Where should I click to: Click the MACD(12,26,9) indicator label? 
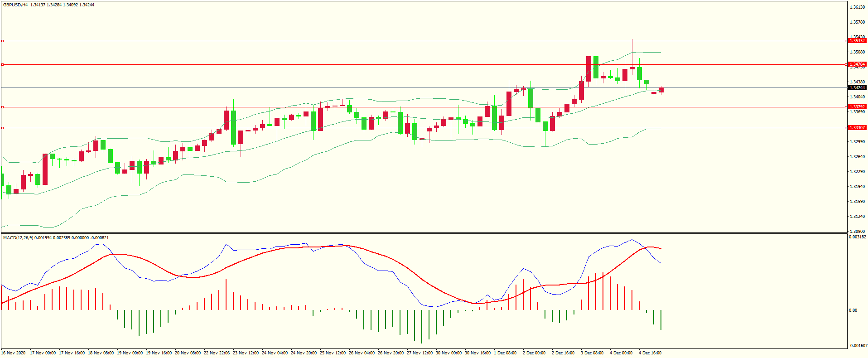[x=18, y=237]
